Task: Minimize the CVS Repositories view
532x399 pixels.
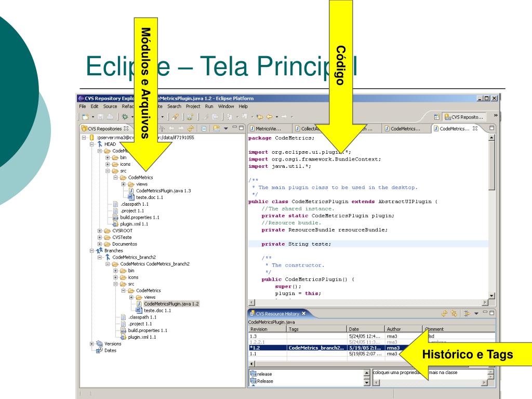Action: (234, 128)
